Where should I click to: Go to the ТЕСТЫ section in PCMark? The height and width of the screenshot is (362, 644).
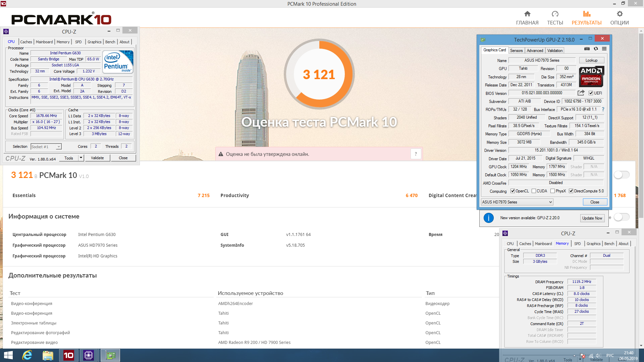point(555,18)
